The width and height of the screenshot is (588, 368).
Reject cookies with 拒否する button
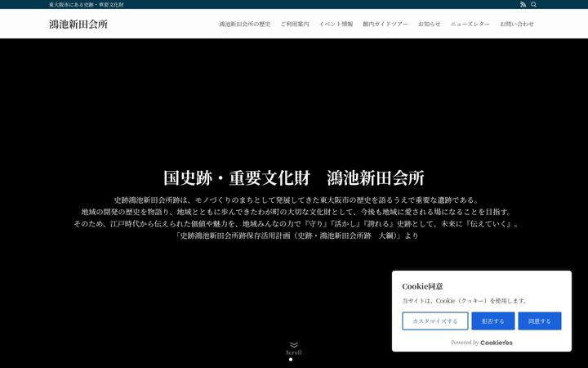coord(492,321)
